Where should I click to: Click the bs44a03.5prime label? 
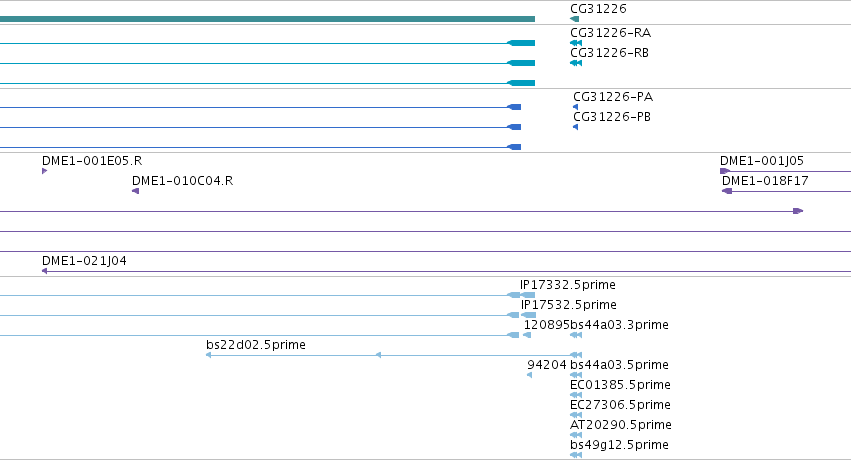point(619,365)
